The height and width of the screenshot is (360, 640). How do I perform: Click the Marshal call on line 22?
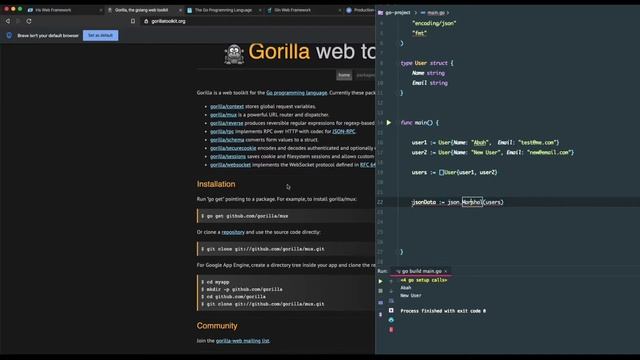click(472, 202)
